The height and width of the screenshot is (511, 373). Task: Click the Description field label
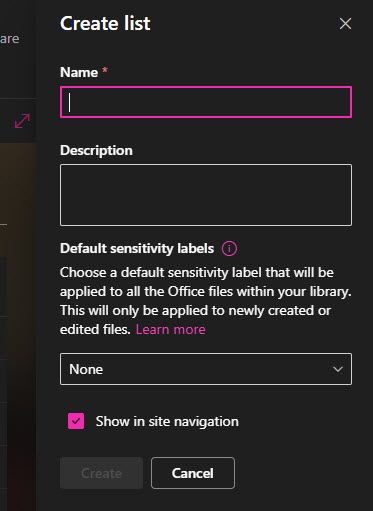(x=96, y=150)
